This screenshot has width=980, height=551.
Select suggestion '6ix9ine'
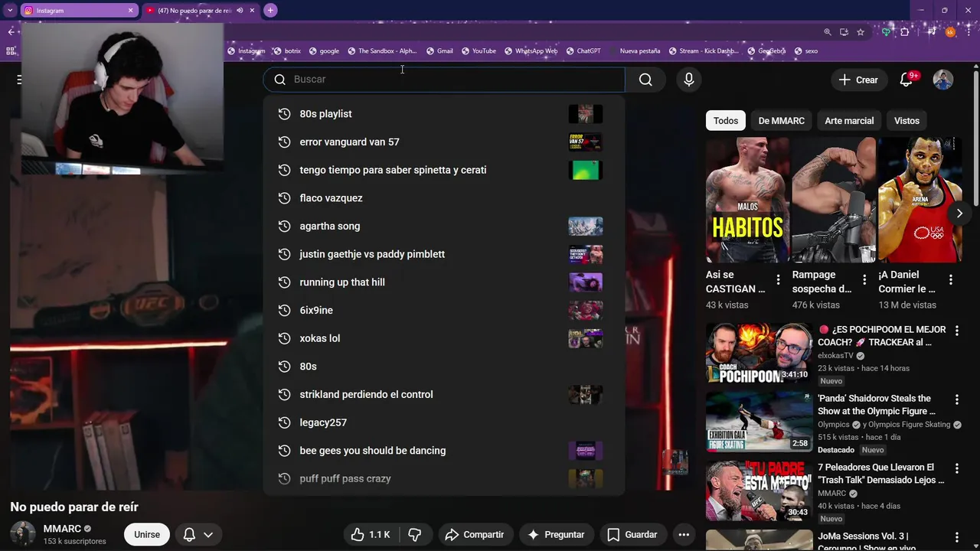[443, 311]
